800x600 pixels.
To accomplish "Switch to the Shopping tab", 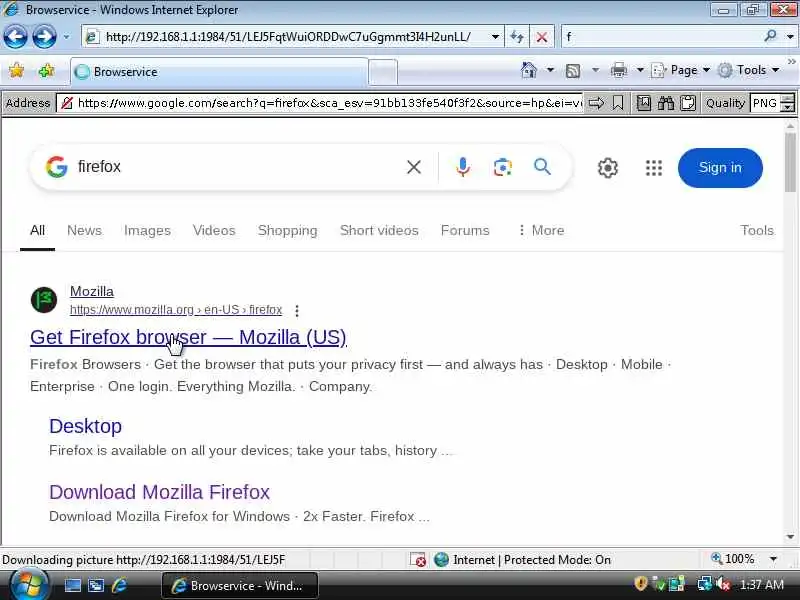I will pyautogui.click(x=287, y=231).
